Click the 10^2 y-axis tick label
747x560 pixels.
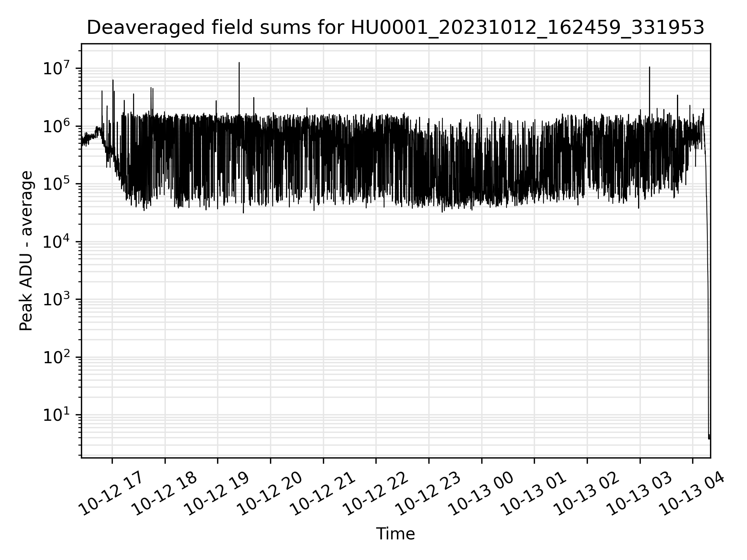click(57, 356)
